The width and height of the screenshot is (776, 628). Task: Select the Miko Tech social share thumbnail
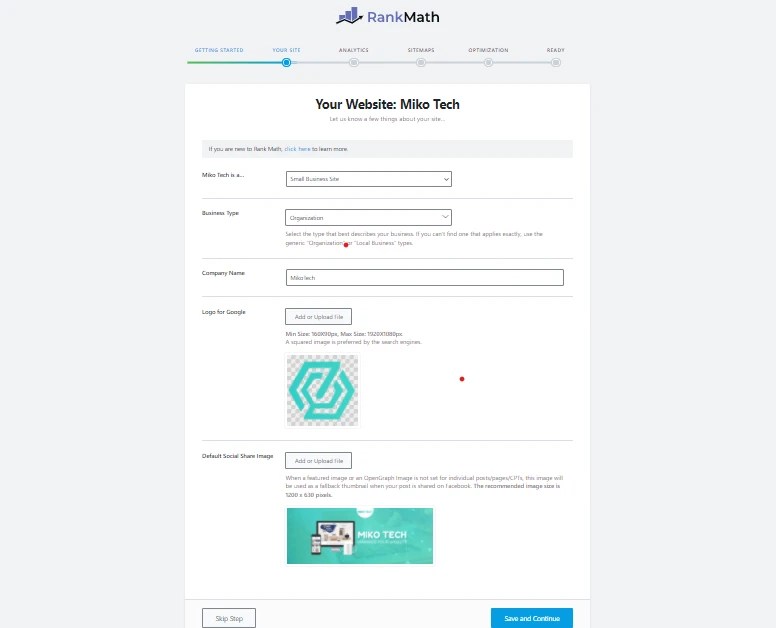(360, 535)
